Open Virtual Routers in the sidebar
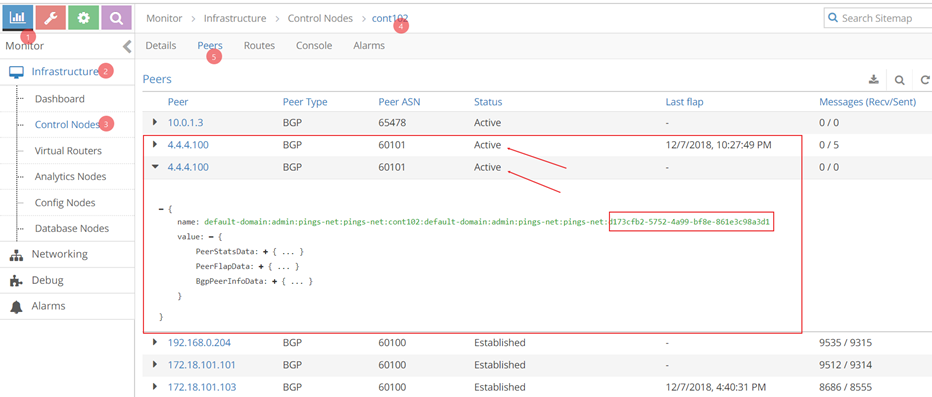This screenshot has height=397, width=932. 68,151
